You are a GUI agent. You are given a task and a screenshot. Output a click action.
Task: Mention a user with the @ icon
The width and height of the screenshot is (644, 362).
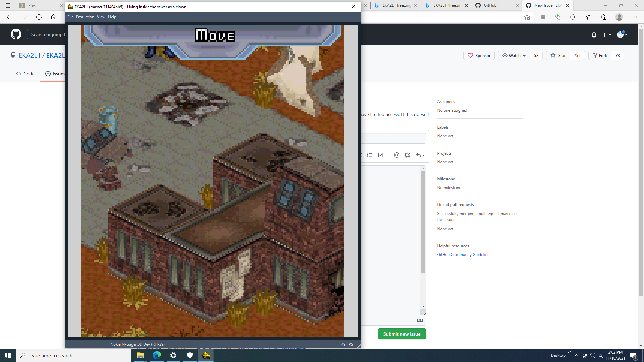(x=397, y=155)
